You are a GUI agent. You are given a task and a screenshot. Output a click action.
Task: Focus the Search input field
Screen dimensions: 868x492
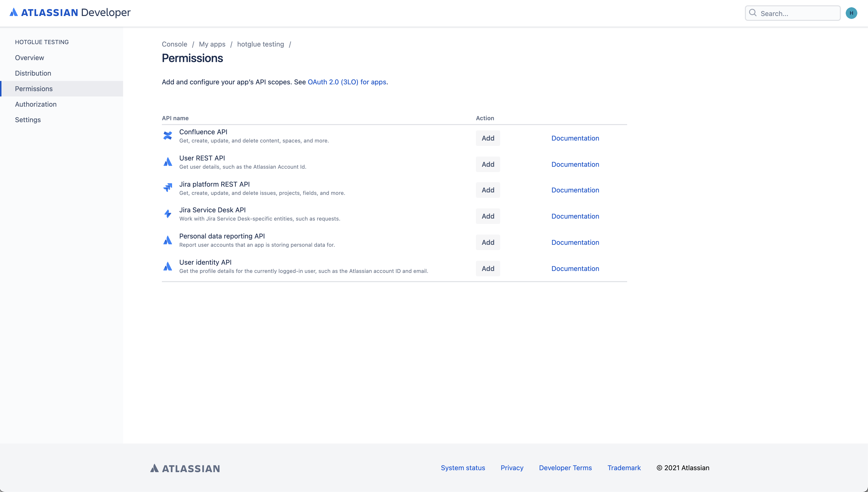click(797, 14)
